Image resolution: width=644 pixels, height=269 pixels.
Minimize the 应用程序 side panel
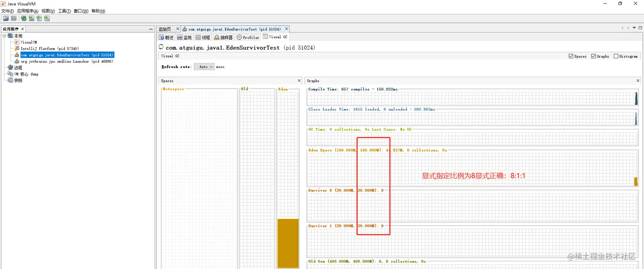(151, 29)
